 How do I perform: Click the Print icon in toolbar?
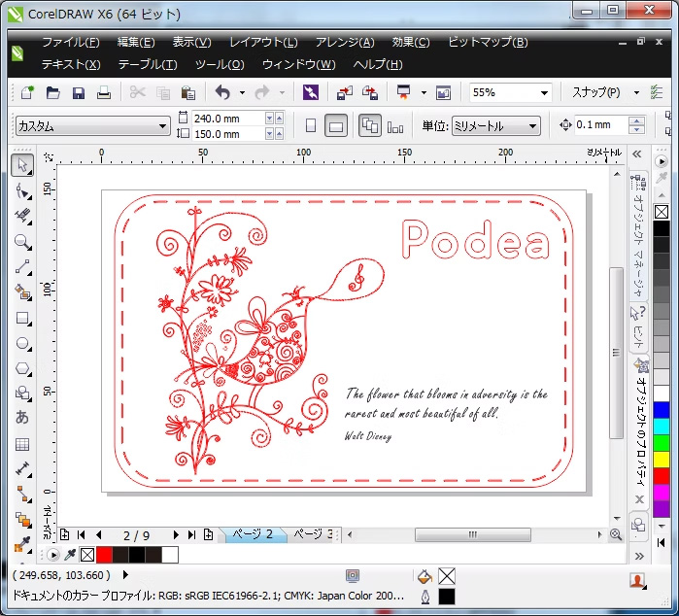pos(104,93)
